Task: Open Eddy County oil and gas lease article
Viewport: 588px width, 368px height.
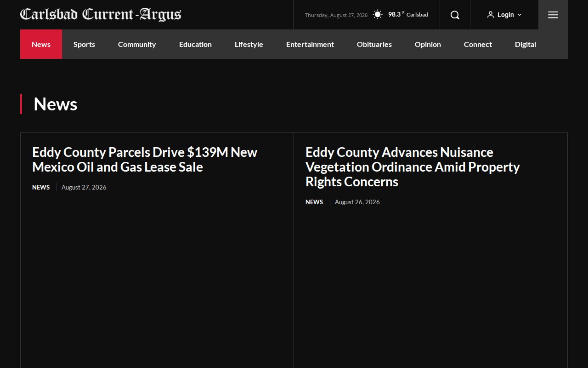Action: (x=145, y=160)
